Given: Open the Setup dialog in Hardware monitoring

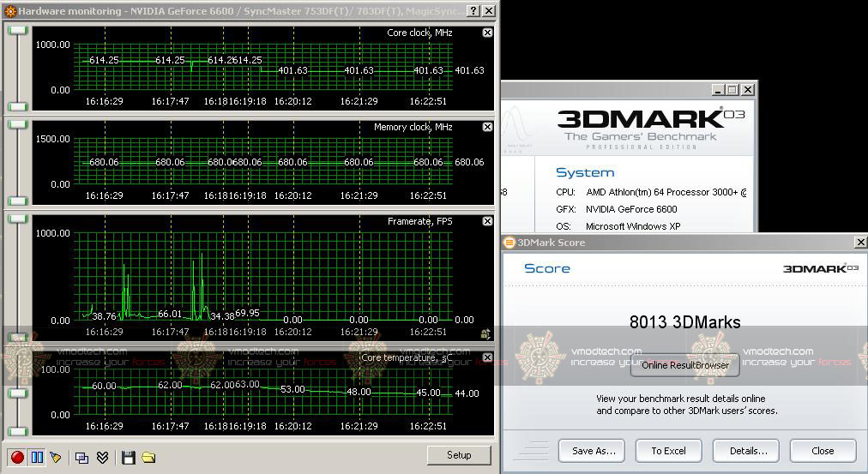Looking at the screenshot, I should [x=459, y=455].
